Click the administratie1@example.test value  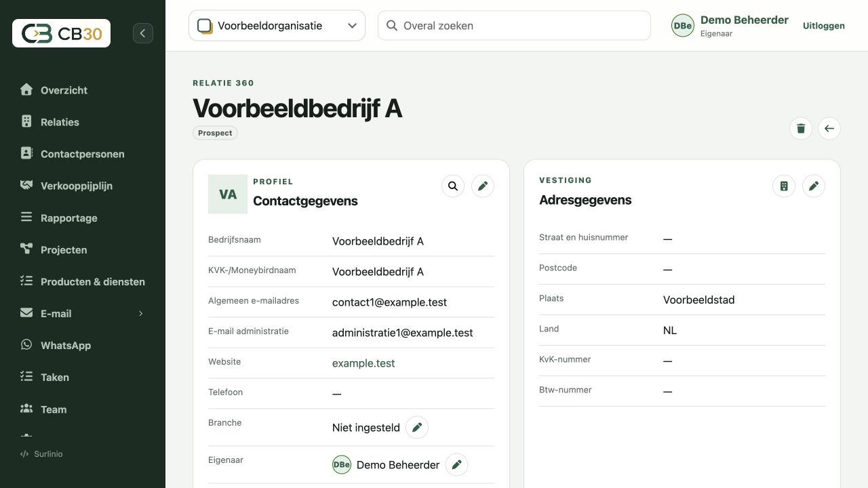[x=403, y=333]
